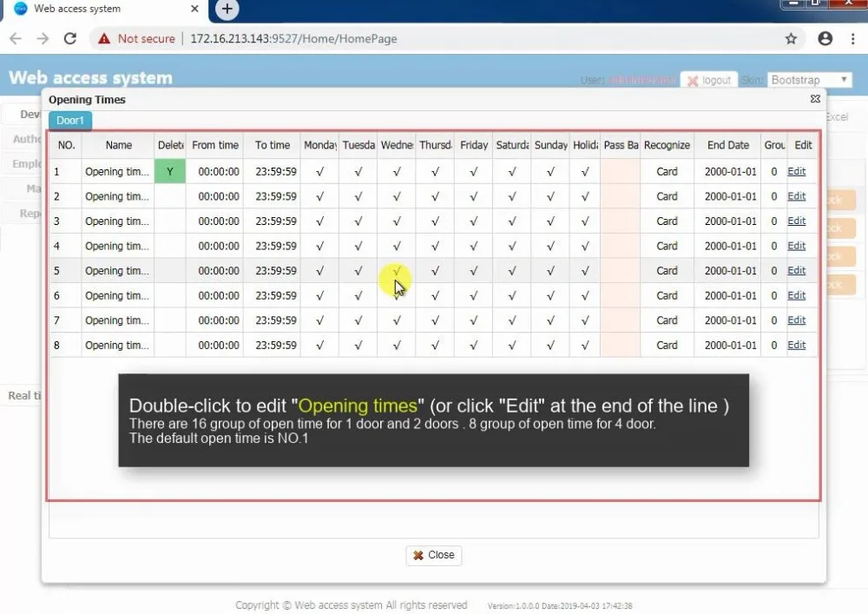The width and height of the screenshot is (868, 614).
Task: Select the Door1 tab
Action: [x=70, y=121]
